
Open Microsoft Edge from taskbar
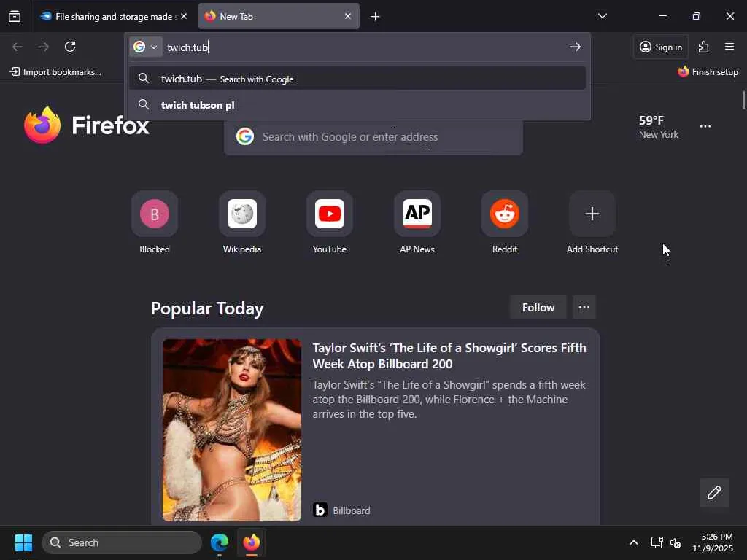(x=220, y=542)
